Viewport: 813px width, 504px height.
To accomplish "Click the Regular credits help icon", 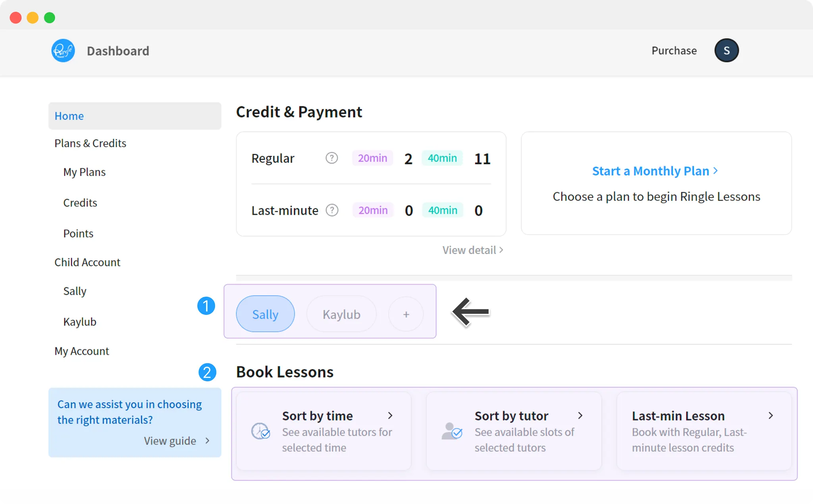I will point(331,158).
